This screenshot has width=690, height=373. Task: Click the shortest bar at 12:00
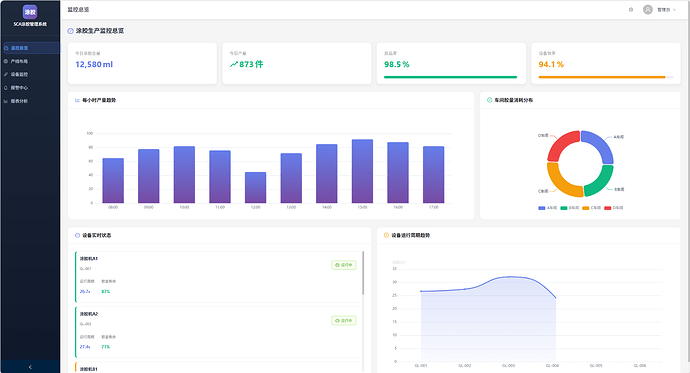point(256,187)
